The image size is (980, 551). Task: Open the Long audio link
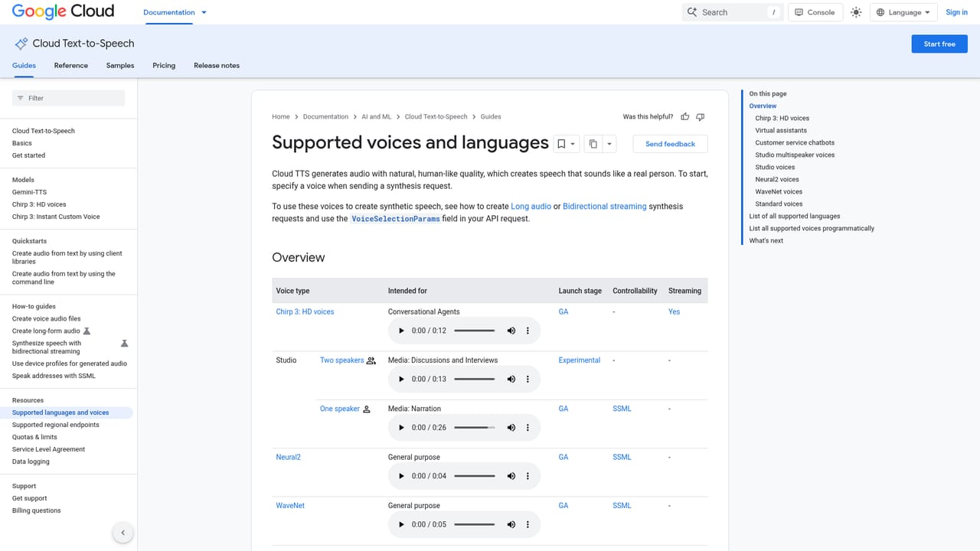(531, 207)
